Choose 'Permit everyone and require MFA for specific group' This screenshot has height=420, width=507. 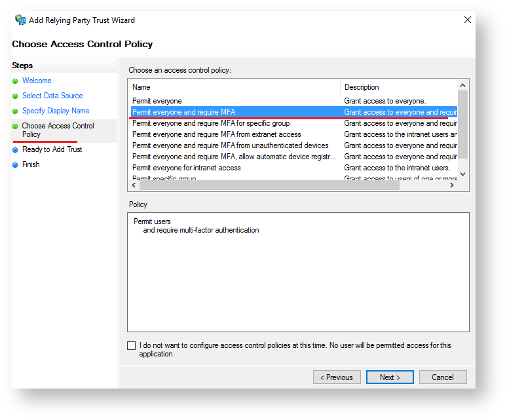click(211, 123)
